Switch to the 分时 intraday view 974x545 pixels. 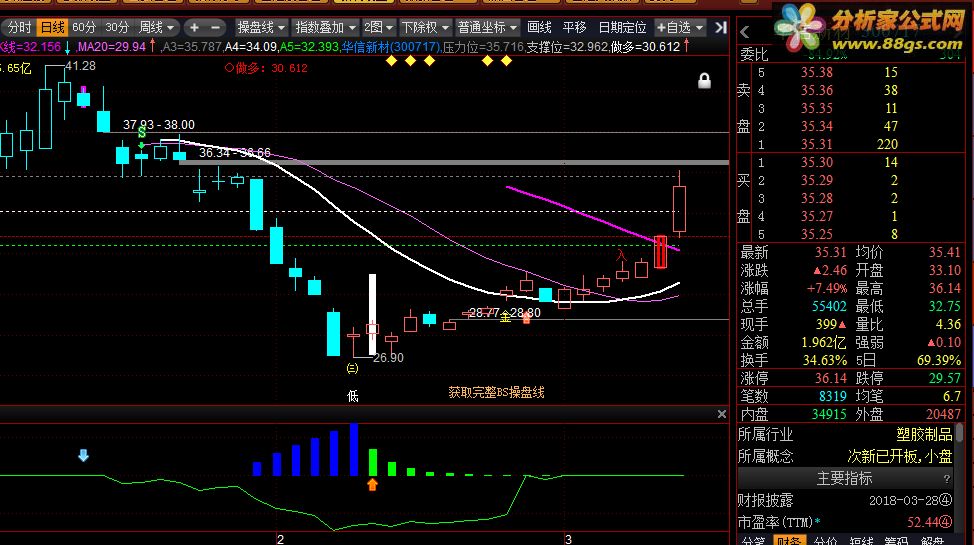[x=19, y=27]
